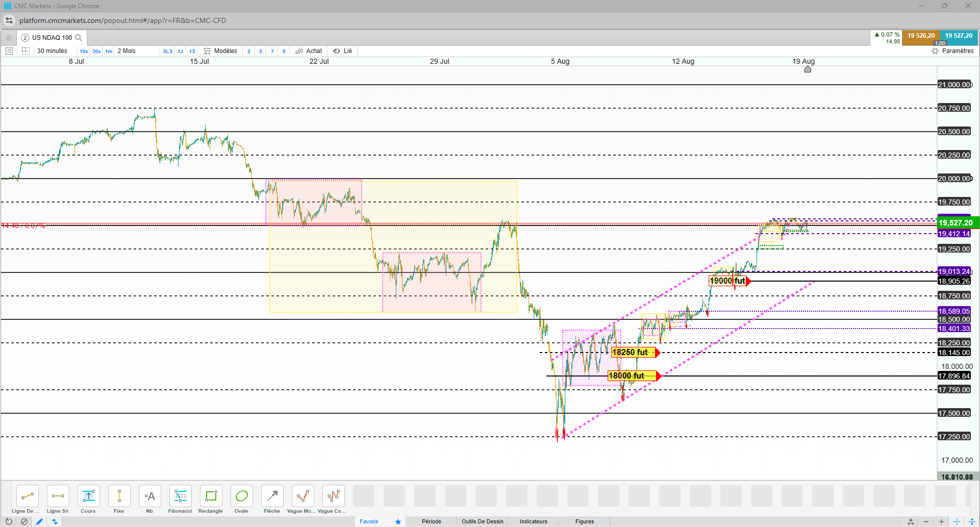Open the Outils De Dessin tab

(x=482, y=521)
